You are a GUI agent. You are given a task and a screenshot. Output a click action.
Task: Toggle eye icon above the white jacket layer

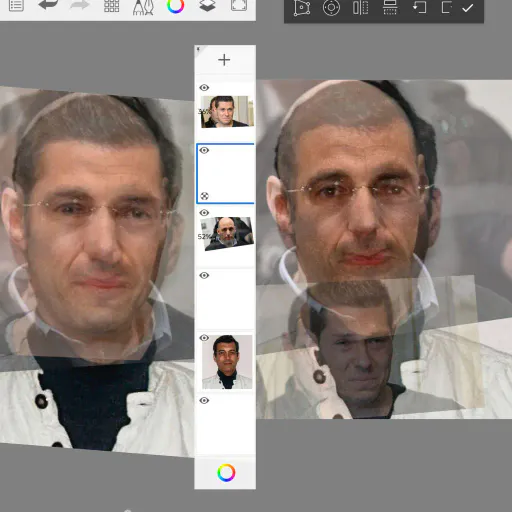pyautogui.click(x=204, y=275)
